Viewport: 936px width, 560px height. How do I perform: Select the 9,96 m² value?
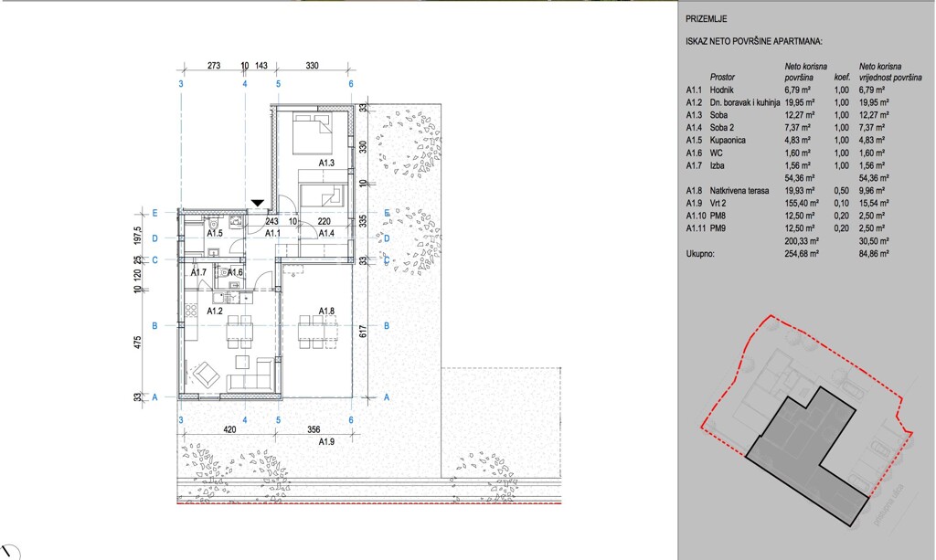(872, 191)
